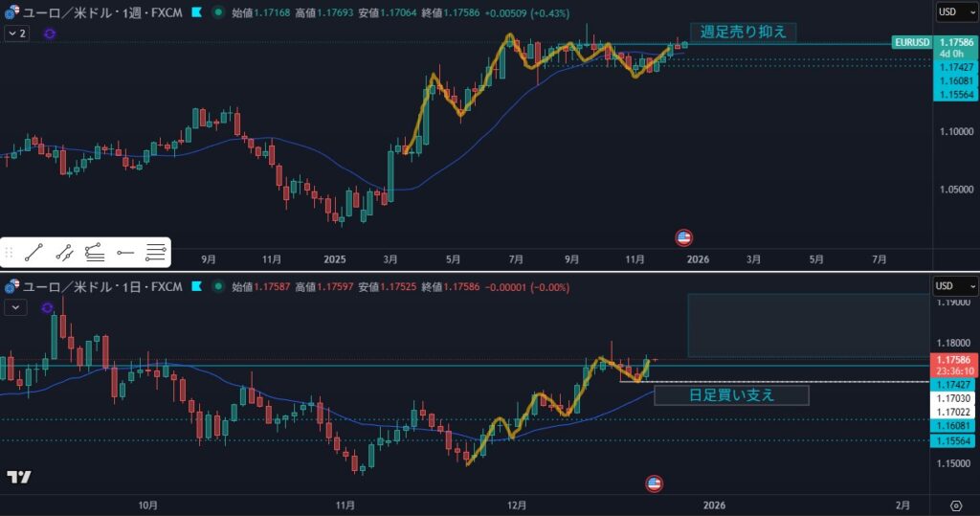
Task: Toggle the flag marker on daily chart symbol
Action: pyautogui.click(x=196, y=286)
